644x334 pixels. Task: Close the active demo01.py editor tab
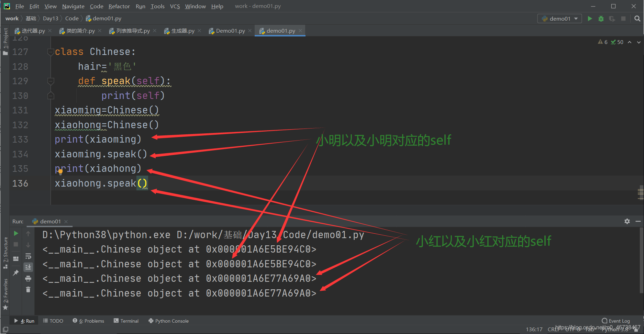tap(300, 31)
